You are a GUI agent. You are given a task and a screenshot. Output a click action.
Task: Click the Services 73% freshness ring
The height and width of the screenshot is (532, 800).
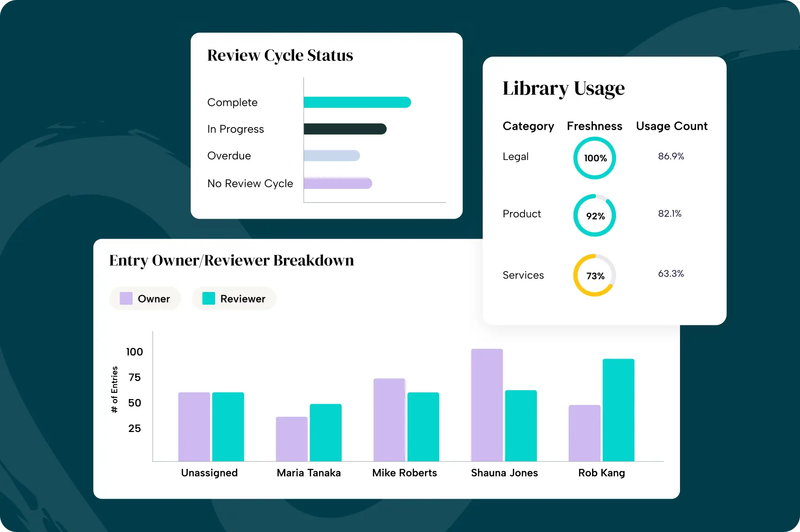pyautogui.click(x=595, y=276)
